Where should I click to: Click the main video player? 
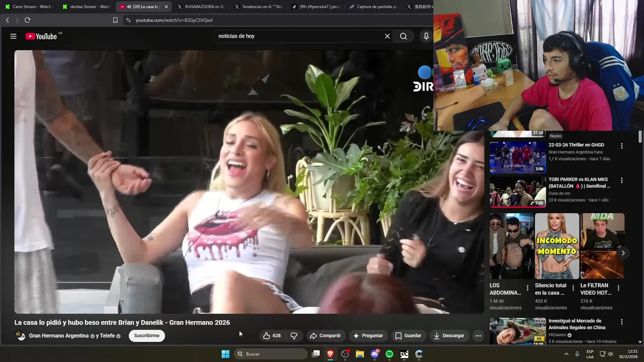pyautogui.click(x=249, y=182)
